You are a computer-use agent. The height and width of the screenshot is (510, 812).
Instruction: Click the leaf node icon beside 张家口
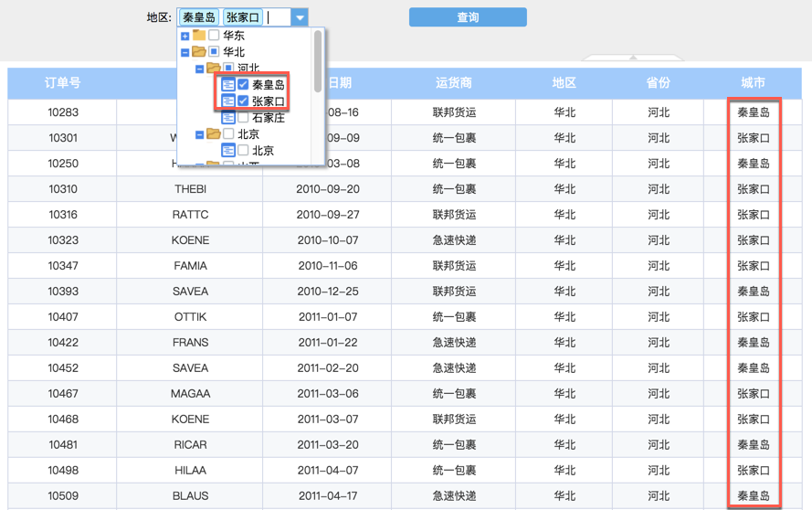pos(228,101)
